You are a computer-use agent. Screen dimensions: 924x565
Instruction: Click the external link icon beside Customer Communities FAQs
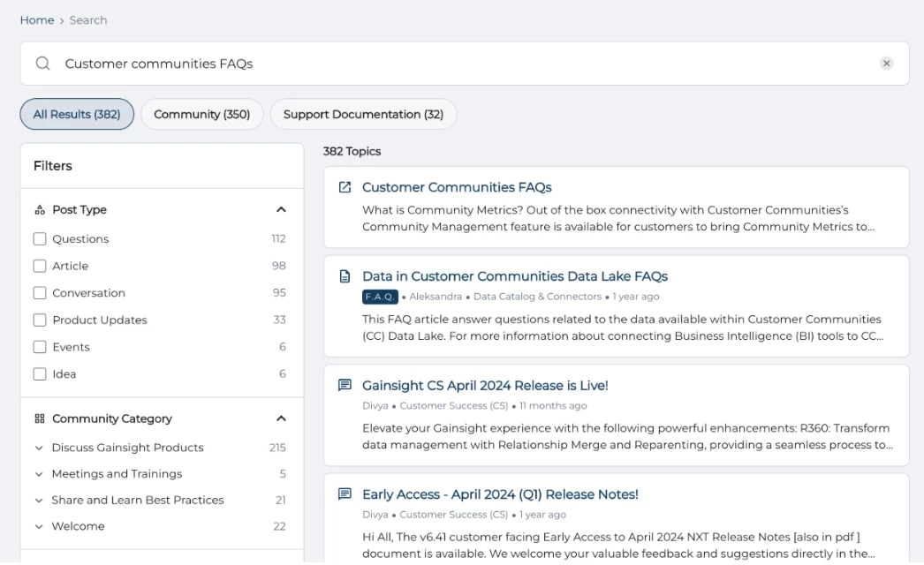click(x=345, y=187)
